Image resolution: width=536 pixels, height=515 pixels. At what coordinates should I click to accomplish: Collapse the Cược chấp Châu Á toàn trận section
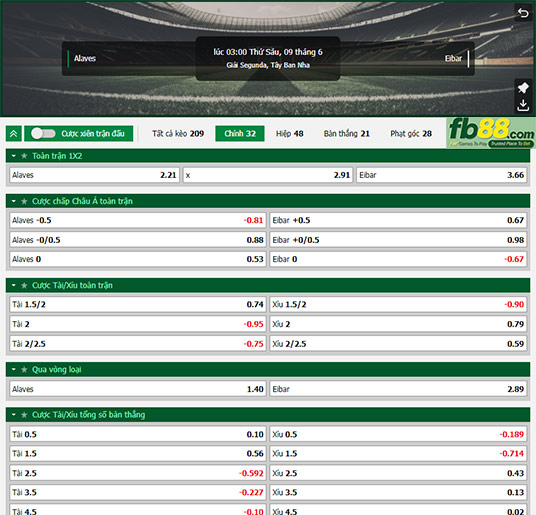(x=14, y=201)
